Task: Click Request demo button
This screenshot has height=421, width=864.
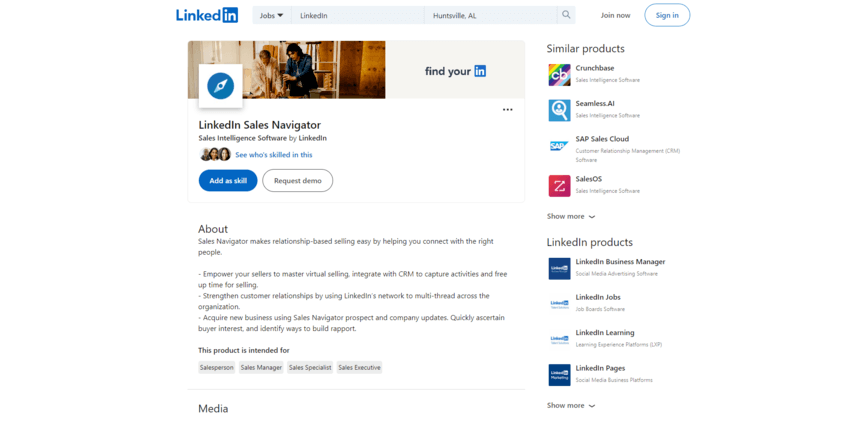Action: (298, 181)
